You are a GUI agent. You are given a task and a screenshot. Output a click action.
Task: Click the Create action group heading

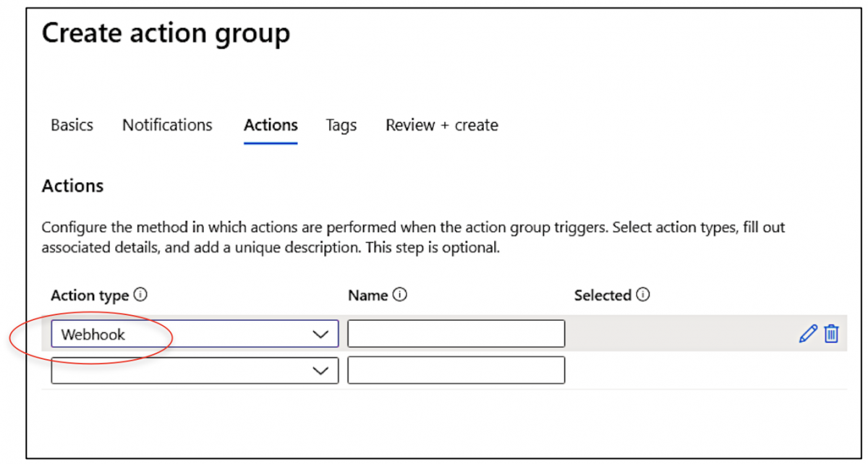165,33
